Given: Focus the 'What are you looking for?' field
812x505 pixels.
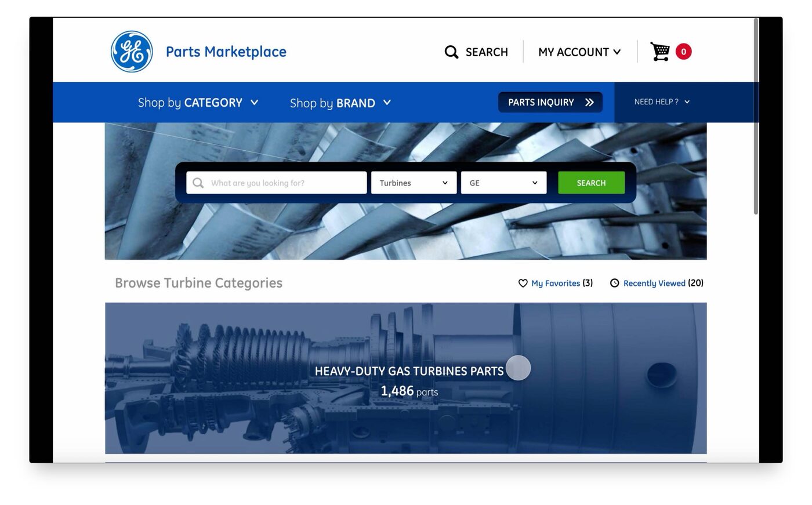Looking at the screenshot, I should click(x=277, y=183).
